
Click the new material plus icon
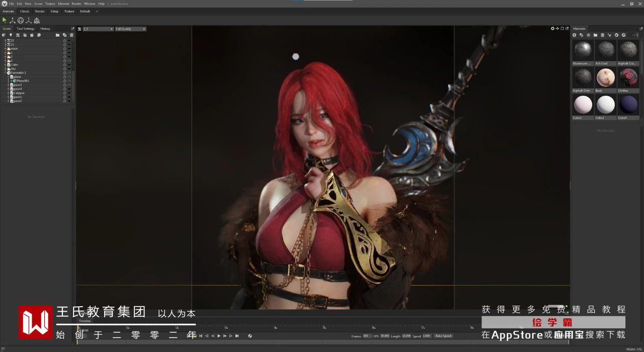(x=574, y=35)
